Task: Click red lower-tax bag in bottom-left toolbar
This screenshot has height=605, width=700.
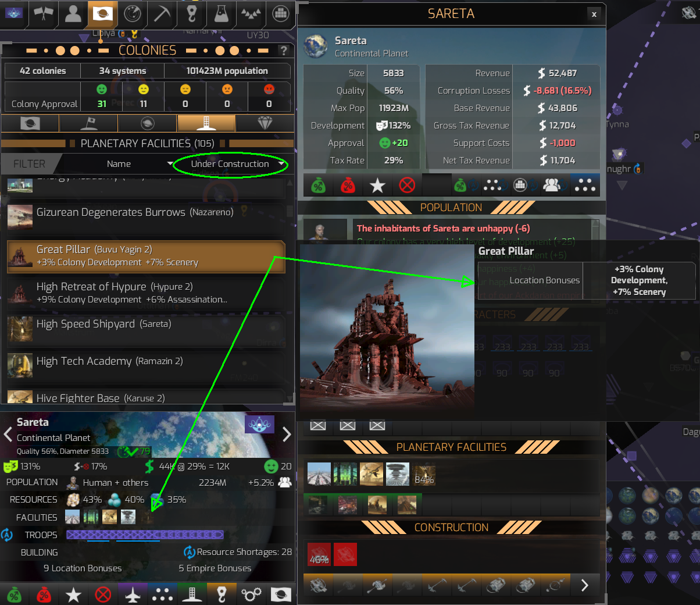Action: pyautogui.click(x=44, y=595)
